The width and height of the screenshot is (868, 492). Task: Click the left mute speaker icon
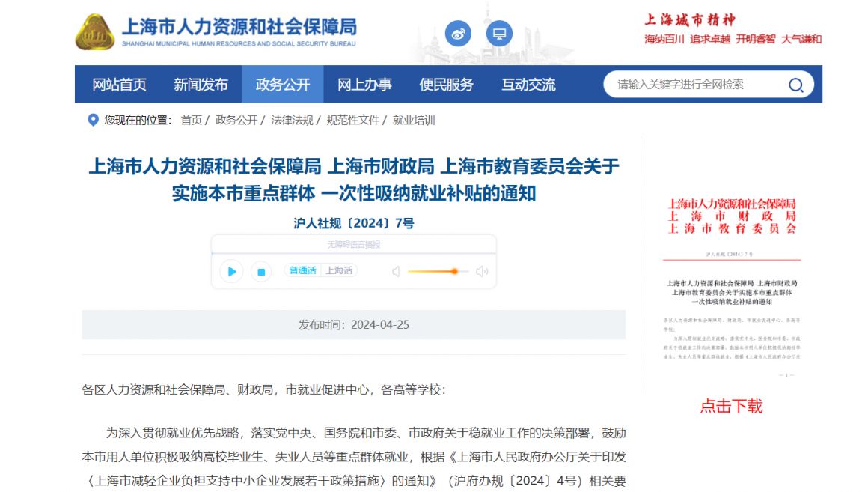pyautogui.click(x=394, y=272)
